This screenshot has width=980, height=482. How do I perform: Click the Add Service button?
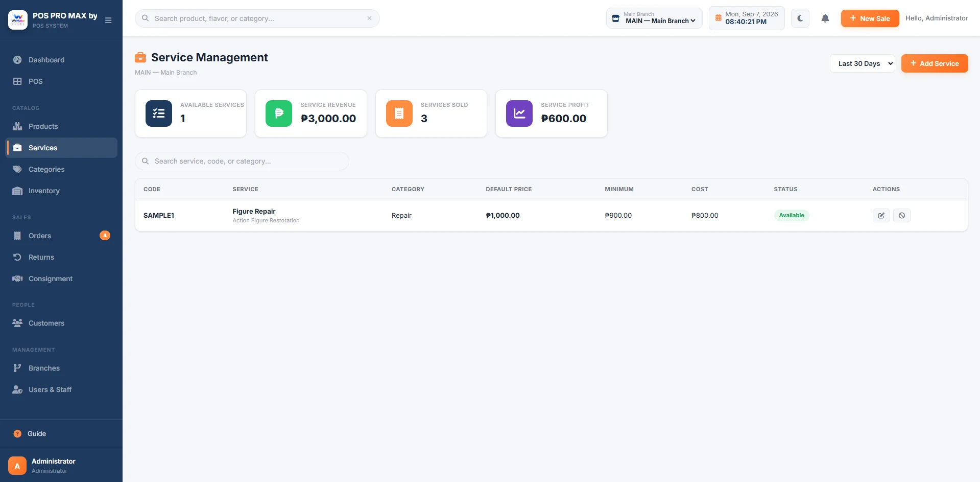tap(935, 63)
